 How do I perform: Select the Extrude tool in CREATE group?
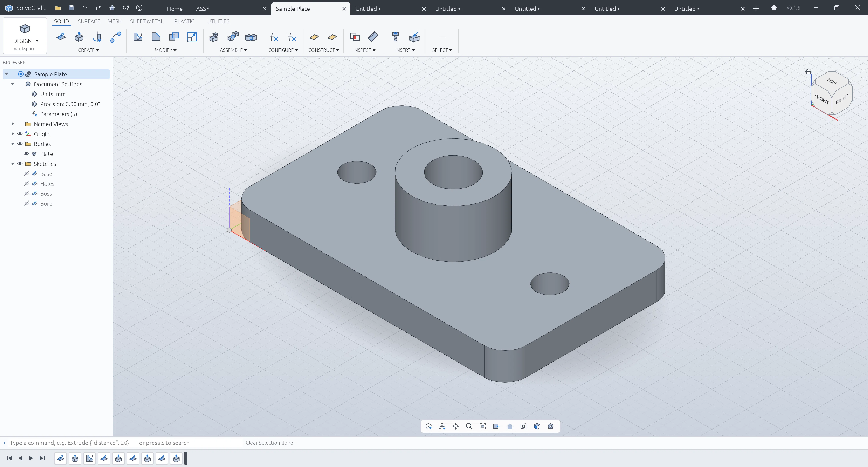(x=79, y=37)
